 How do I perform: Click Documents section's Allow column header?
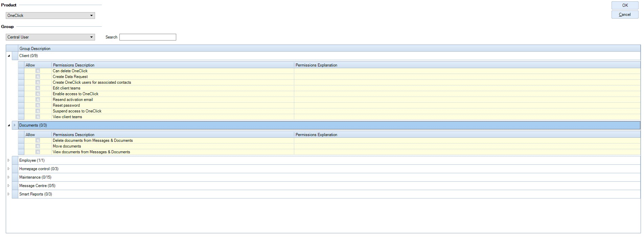[x=38, y=135]
